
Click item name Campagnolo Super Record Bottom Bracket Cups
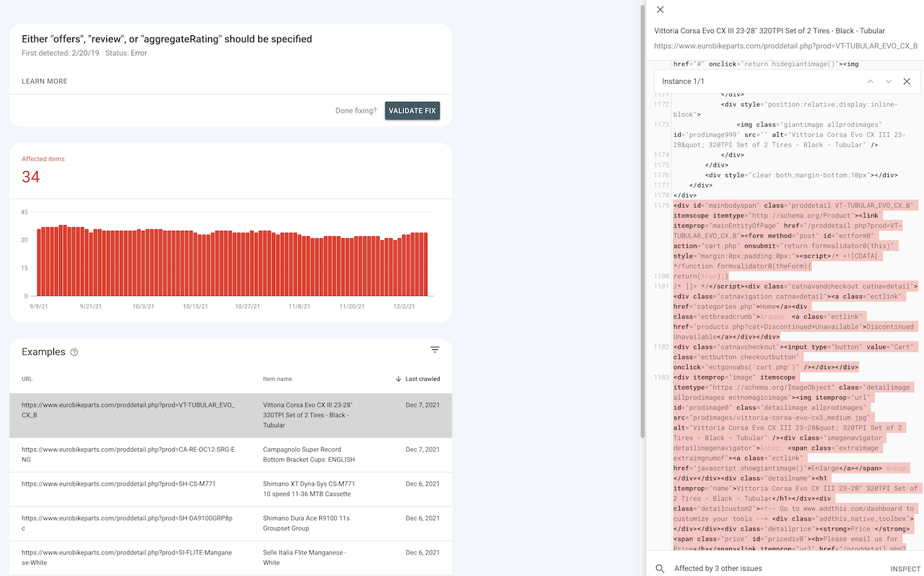point(309,455)
